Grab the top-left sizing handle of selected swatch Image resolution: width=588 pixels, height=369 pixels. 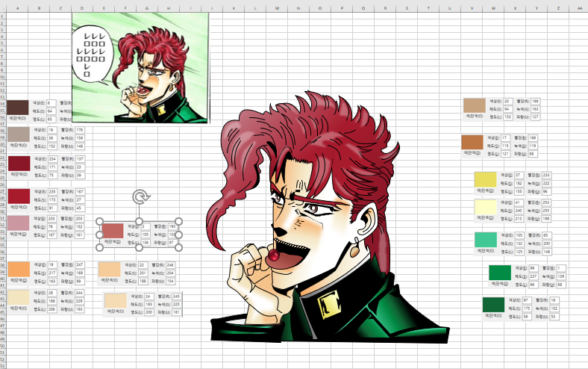pos(100,222)
